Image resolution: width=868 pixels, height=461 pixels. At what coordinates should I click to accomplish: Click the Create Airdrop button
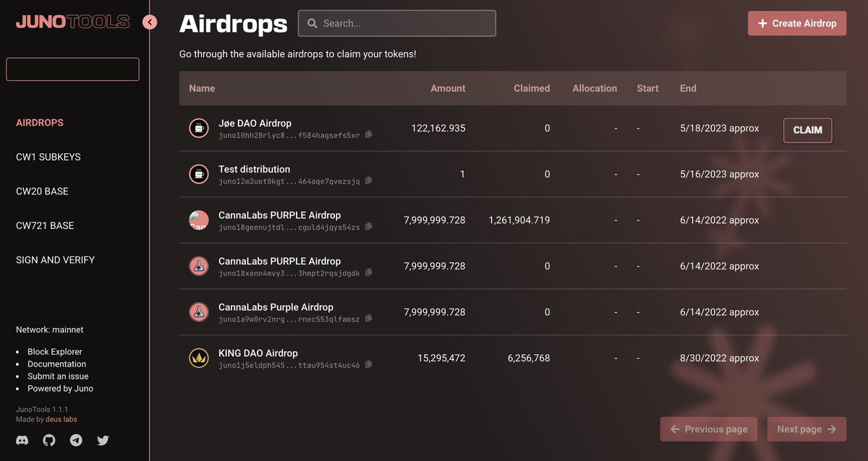[x=797, y=23]
